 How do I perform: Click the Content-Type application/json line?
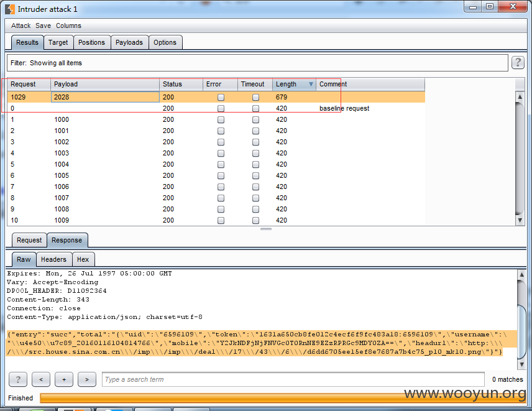pyautogui.click(x=104, y=317)
